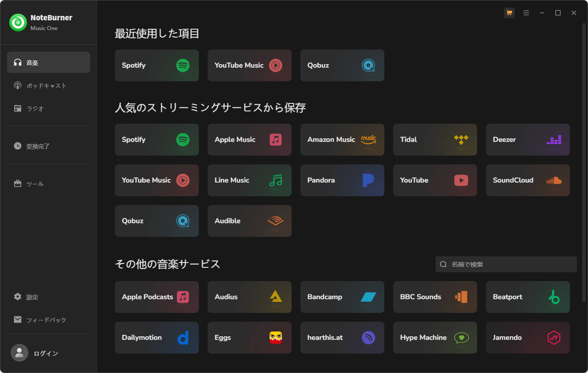Open the フィードバック page

[49, 320]
